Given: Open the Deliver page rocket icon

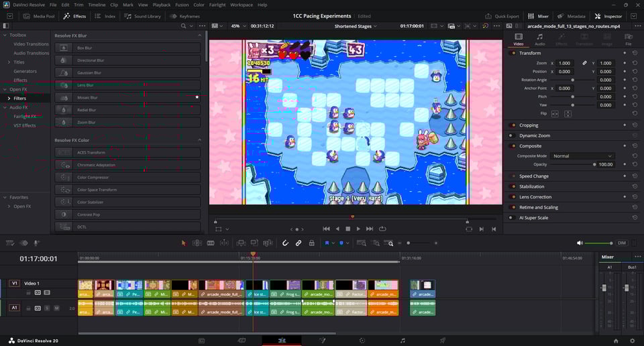Looking at the screenshot, I should (443, 340).
